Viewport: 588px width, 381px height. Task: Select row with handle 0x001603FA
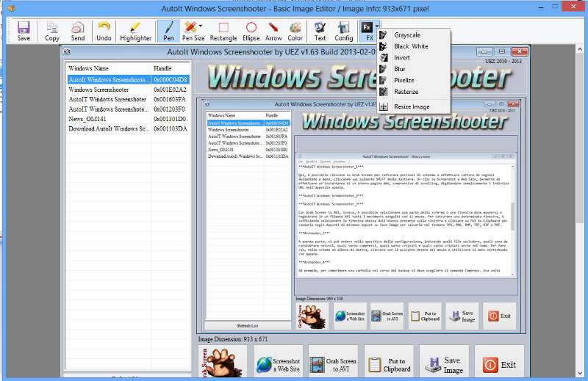click(129, 99)
